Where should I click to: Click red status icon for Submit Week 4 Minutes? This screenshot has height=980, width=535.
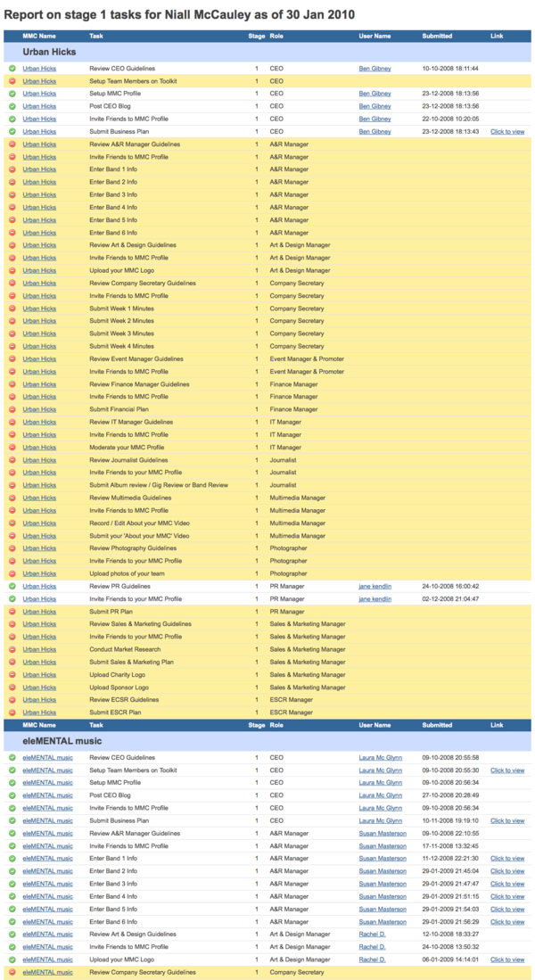12,346
